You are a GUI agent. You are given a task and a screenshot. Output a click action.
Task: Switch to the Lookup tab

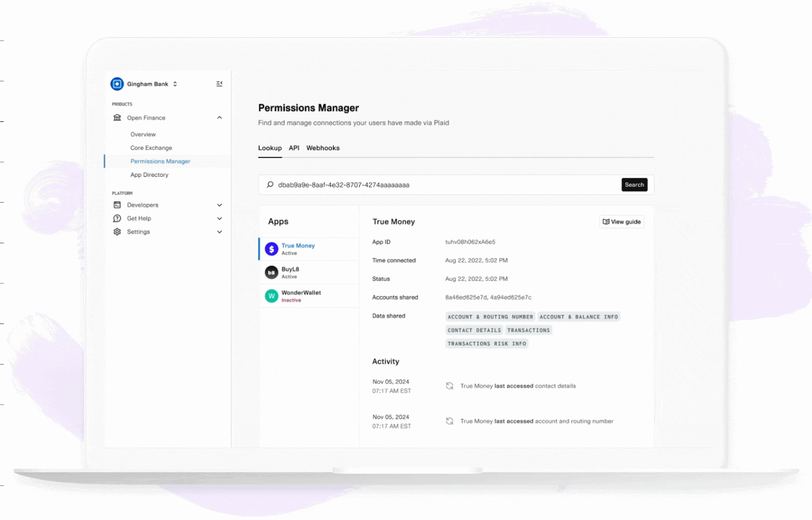(270, 148)
